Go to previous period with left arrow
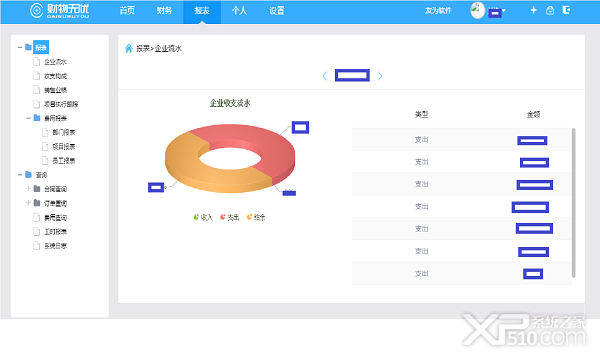600x360 pixels. 325,76
